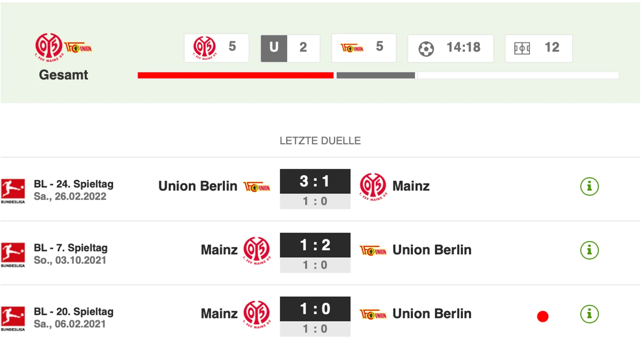Click the red card dot indicator

[543, 316]
